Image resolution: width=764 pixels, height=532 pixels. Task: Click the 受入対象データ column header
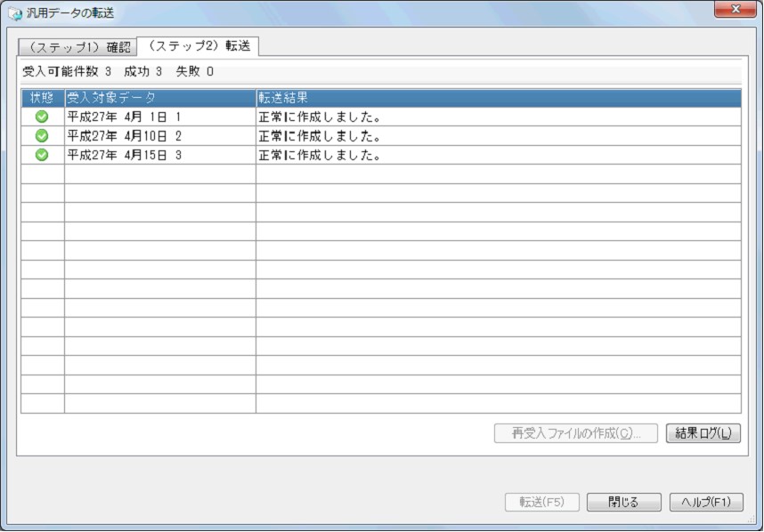[x=159, y=98]
